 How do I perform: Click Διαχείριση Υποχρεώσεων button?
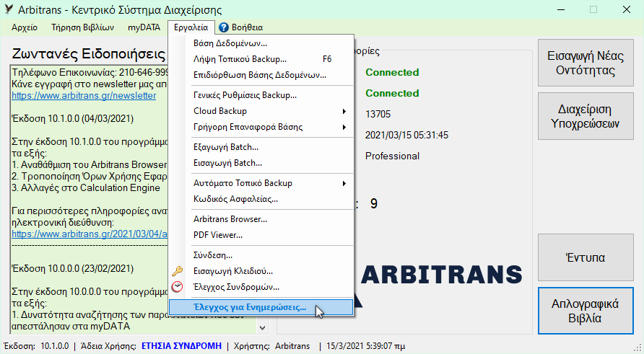(x=586, y=116)
